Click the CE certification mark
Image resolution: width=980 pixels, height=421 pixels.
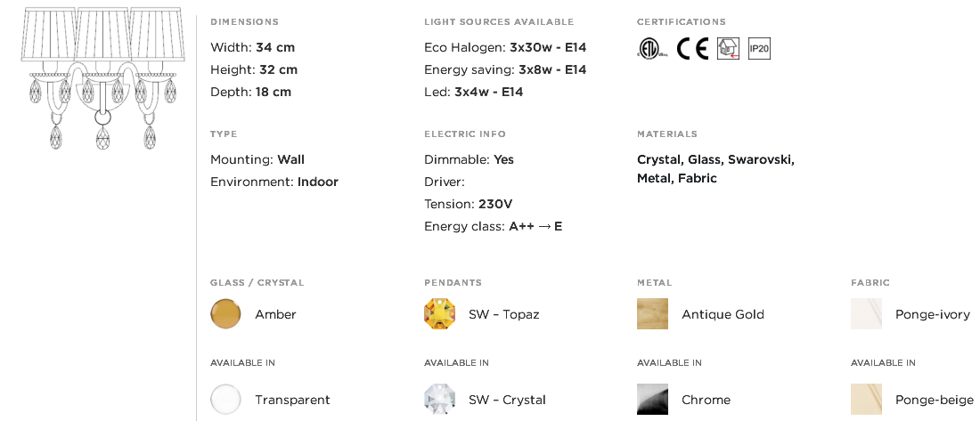pyautogui.click(x=692, y=49)
